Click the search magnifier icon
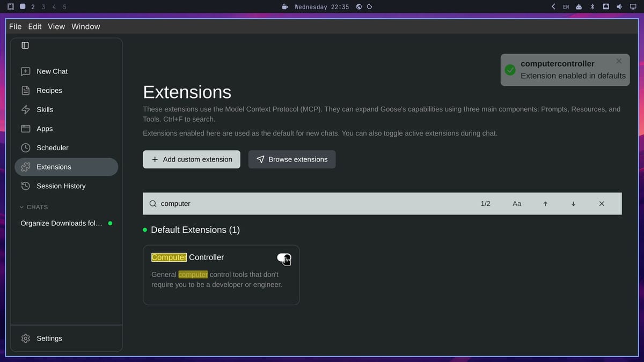644x362 pixels. click(x=153, y=204)
